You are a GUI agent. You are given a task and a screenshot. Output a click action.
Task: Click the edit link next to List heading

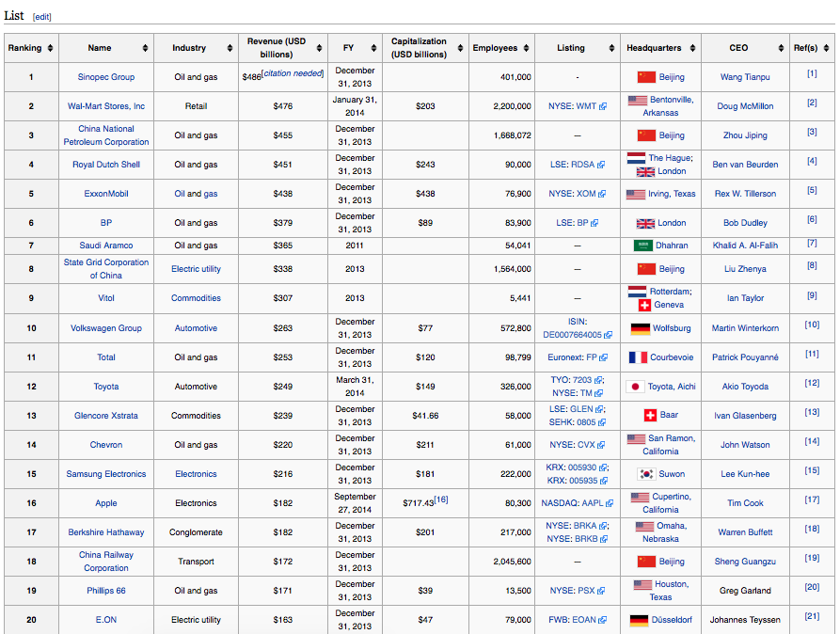[41, 17]
